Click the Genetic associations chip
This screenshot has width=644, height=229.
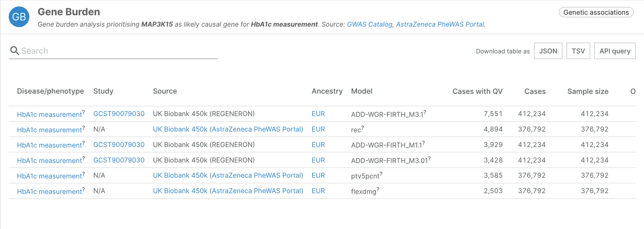pos(596,12)
